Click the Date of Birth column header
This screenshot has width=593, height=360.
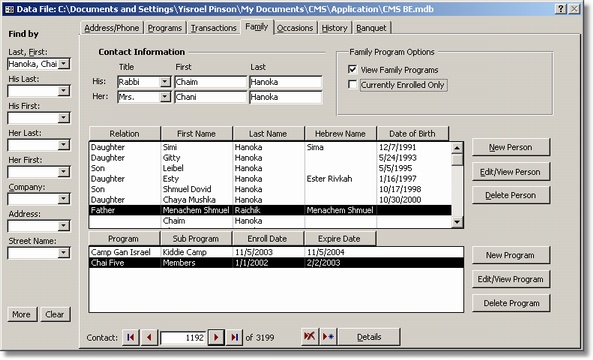(413, 133)
